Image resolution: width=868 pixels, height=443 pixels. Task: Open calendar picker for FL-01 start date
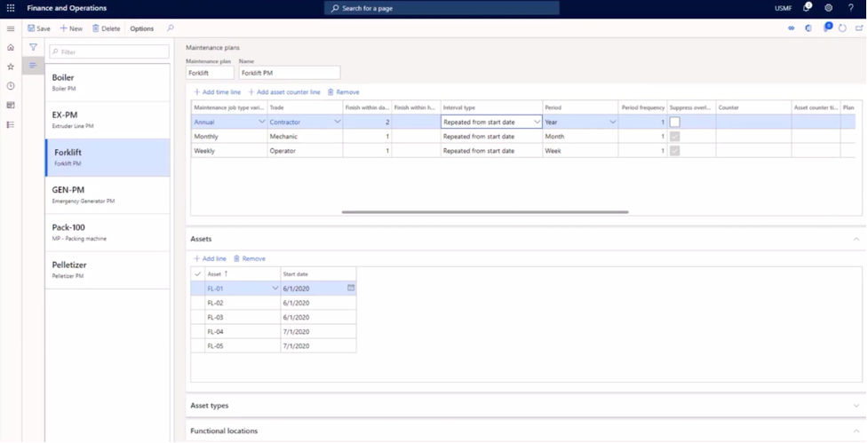350,289
